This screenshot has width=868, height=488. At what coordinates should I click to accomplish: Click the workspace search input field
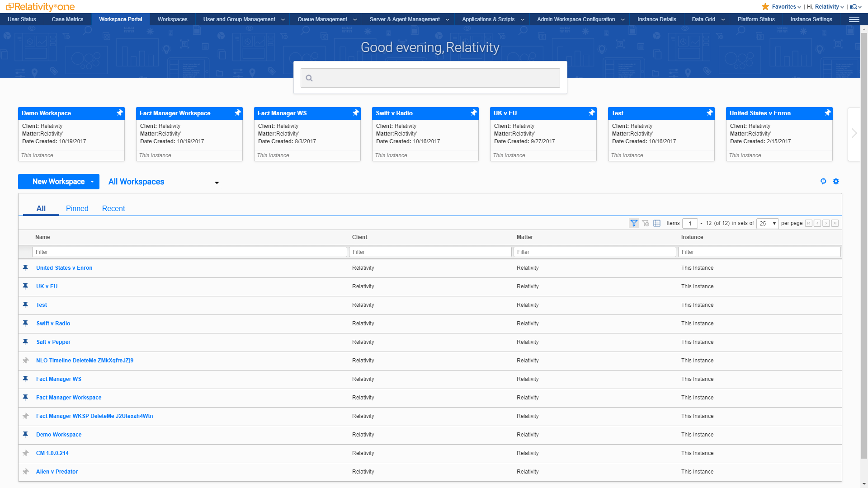coord(430,78)
